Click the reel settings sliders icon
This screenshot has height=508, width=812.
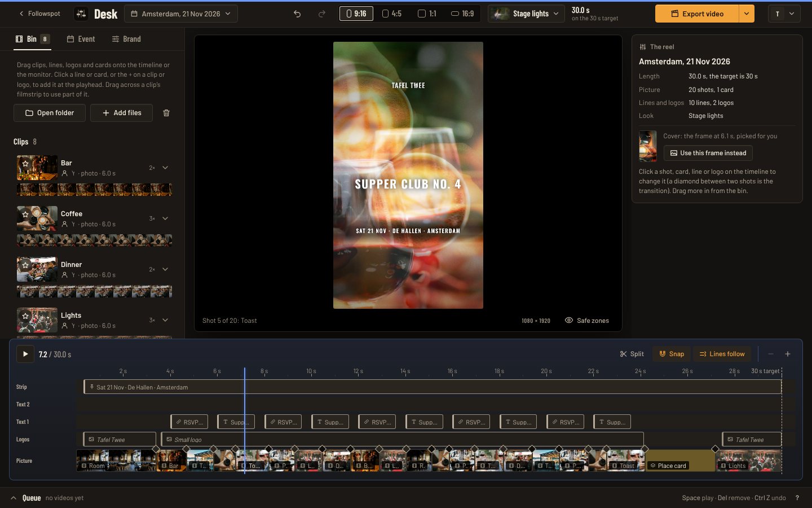[643, 47]
